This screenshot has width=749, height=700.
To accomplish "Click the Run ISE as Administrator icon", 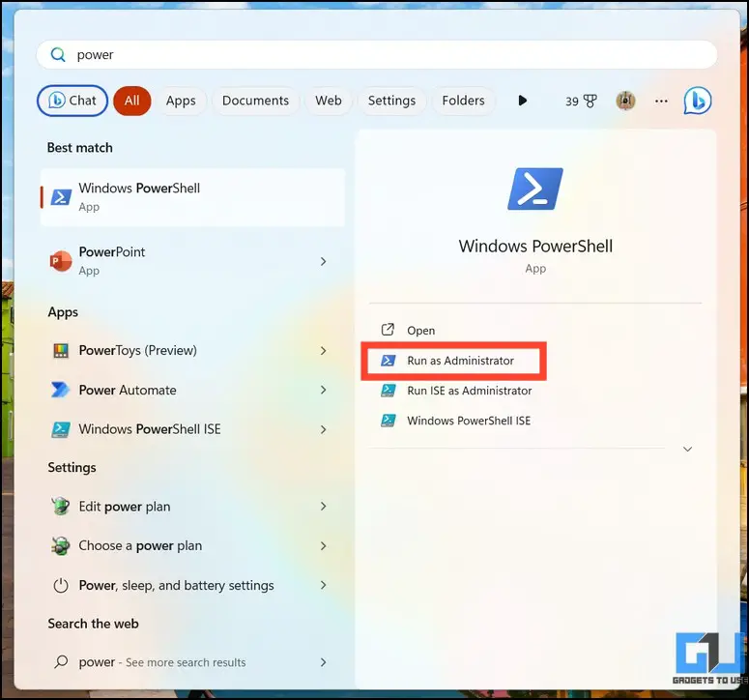I will click(388, 391).
